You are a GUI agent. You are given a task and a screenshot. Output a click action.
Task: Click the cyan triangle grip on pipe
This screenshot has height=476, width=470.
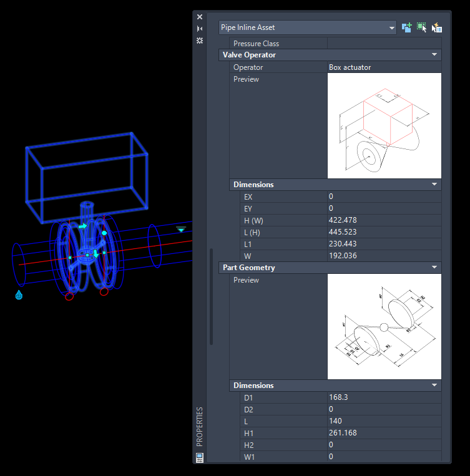pos(181,230)
